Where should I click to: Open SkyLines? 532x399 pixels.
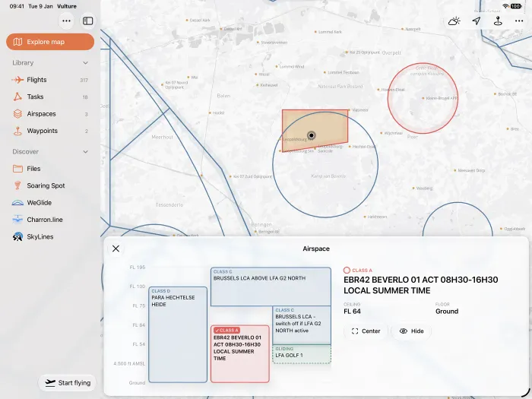50,236
